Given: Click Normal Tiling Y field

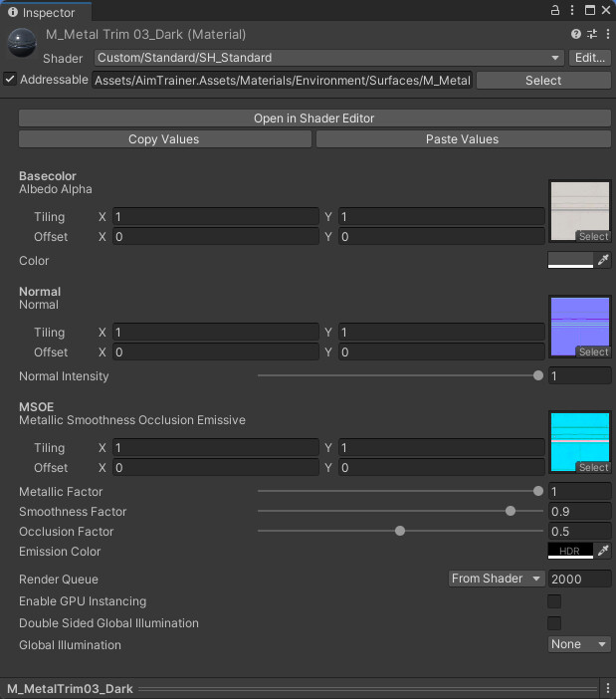Looking at the screenshot, I should tap(442, 333).
